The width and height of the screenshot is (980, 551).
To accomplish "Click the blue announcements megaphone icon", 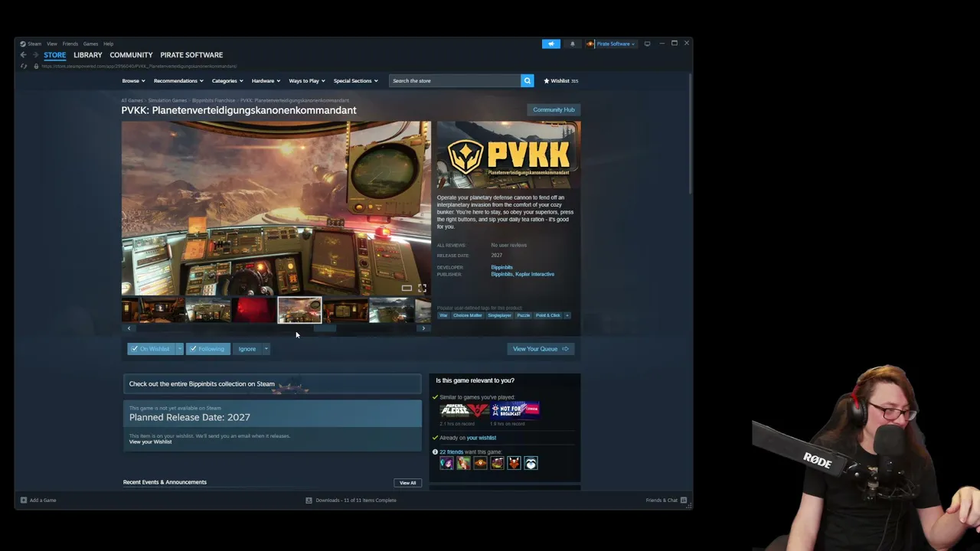I will 551,44.
